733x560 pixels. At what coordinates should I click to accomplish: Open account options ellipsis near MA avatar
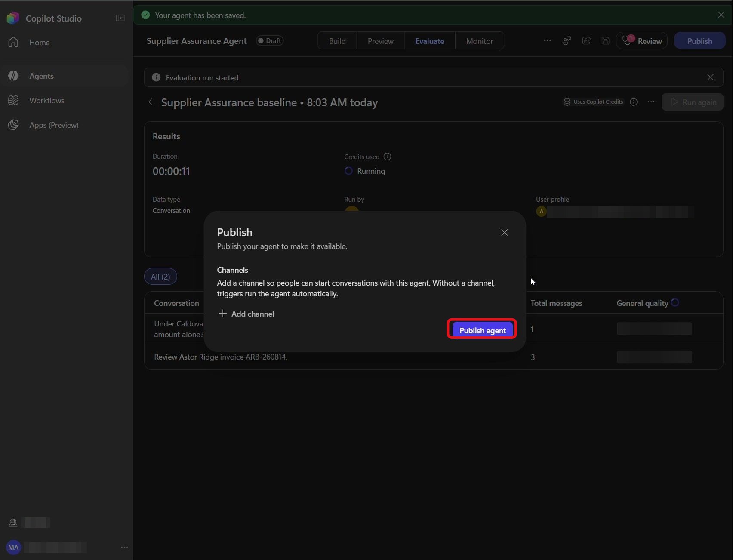[124, 547]
